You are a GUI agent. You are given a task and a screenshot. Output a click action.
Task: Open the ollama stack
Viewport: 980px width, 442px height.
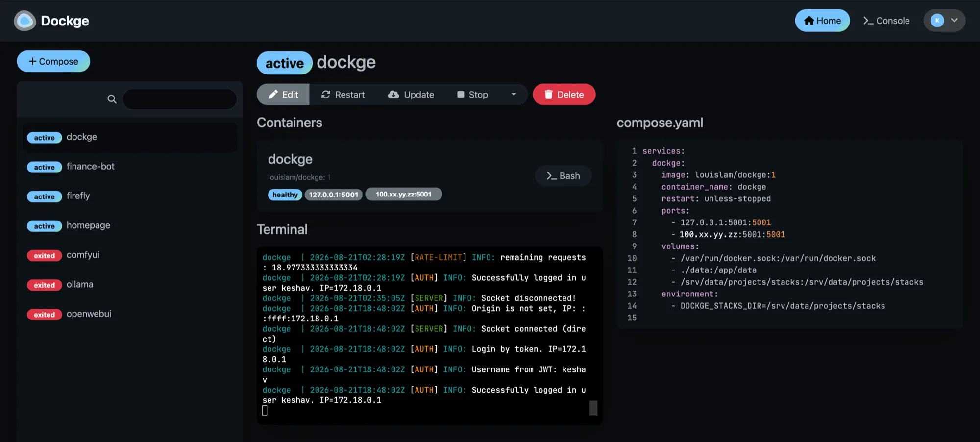(130, 284)
